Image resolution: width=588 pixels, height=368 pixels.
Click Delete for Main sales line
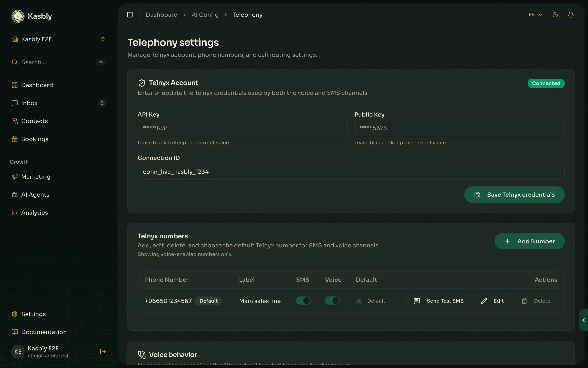(x=536, y=301)
